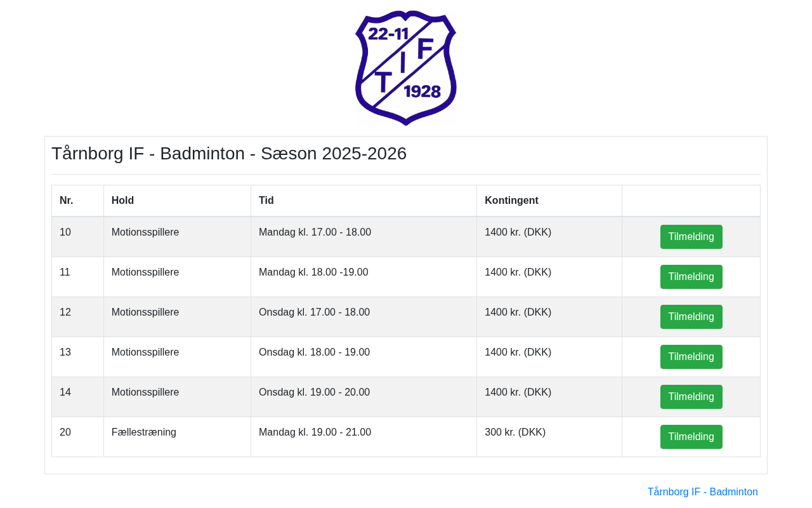
Task: Click the Kontingent column header
Action: point(511,201)
